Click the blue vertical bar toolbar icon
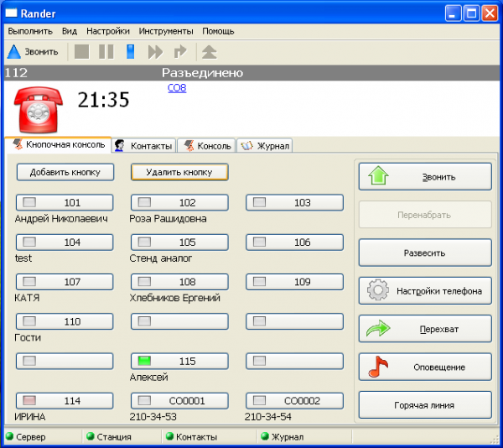503x448 pixels. tap(130, 52)
